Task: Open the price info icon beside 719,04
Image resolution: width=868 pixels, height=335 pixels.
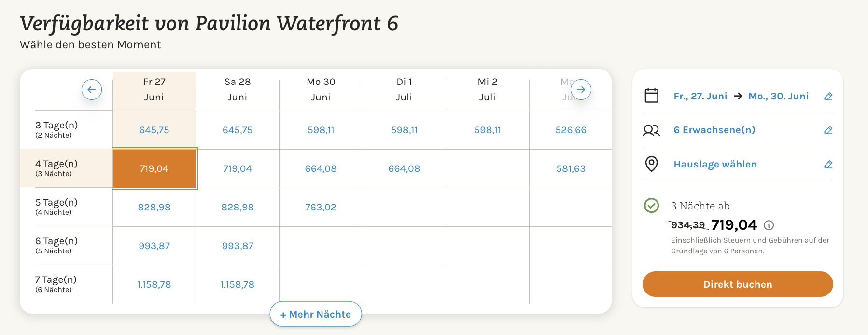Action: click(x=769, y=225)
